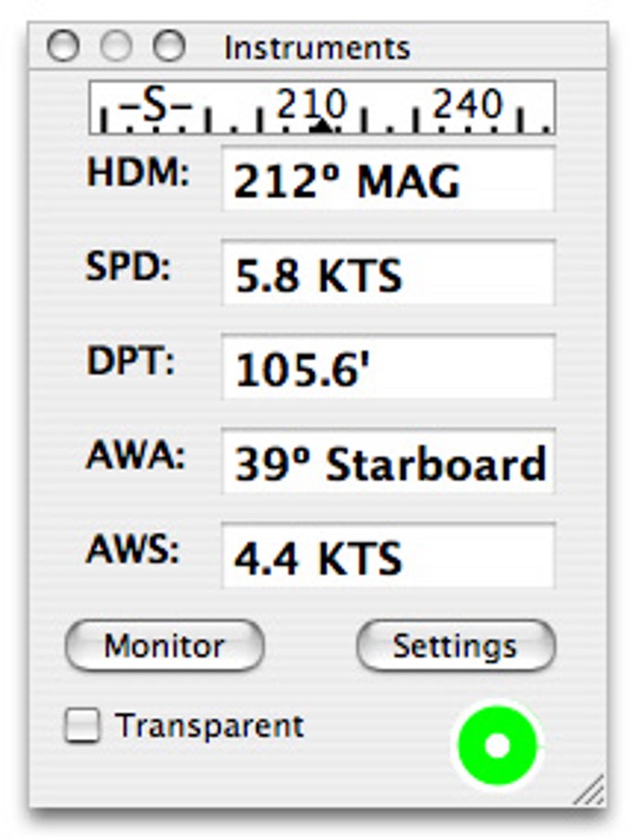The image size is (630, 840).
Task: Click the AWA wind angle field
Action: pos(388,462)
